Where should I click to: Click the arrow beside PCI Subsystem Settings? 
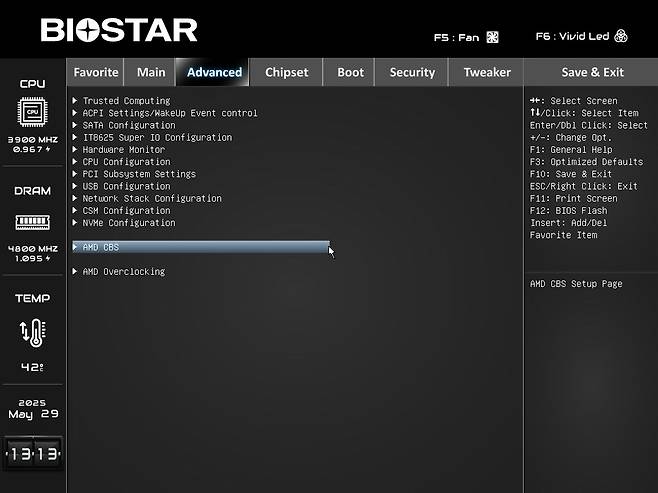[75, 173]
